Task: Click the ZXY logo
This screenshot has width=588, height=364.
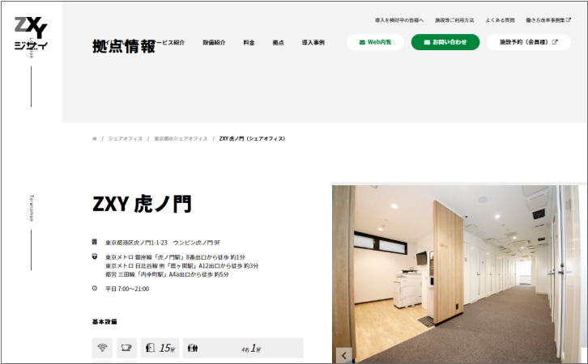Action: [31, 34]
